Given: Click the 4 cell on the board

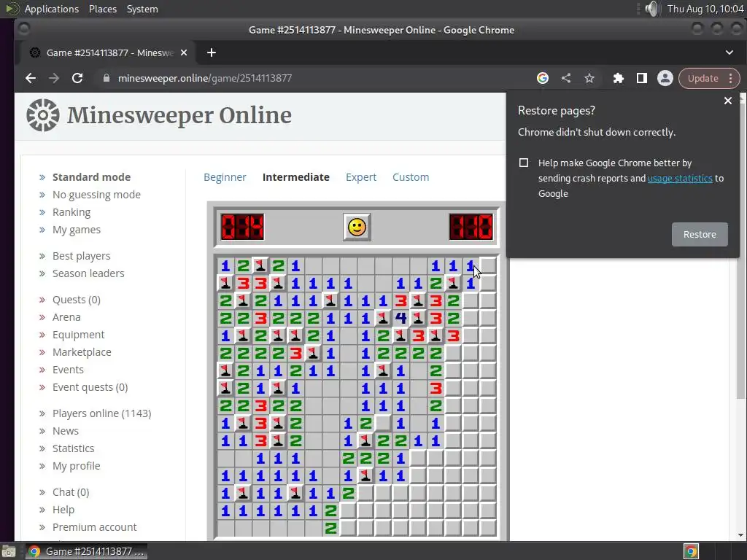Looking at the screenshot, I should [400, 318].
